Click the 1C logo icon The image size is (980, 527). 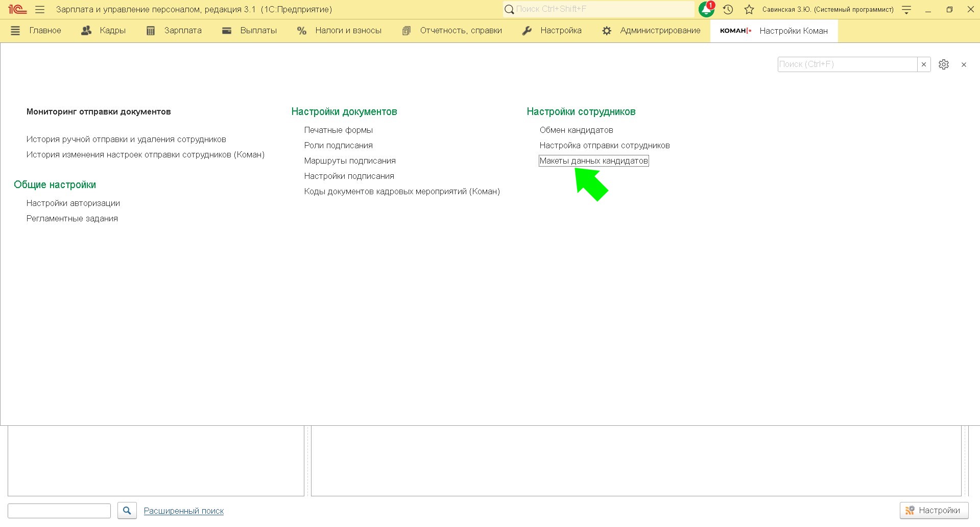(17, 9)
